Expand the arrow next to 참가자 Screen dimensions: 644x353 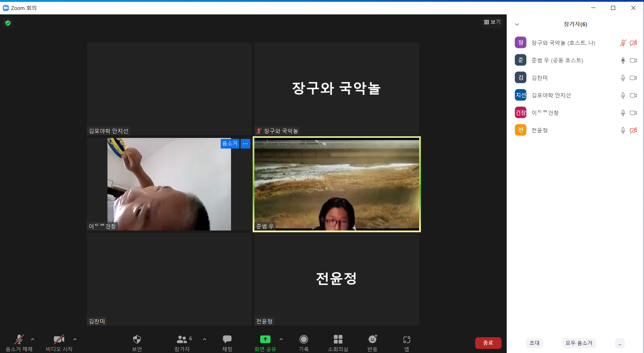click(205, 339)
